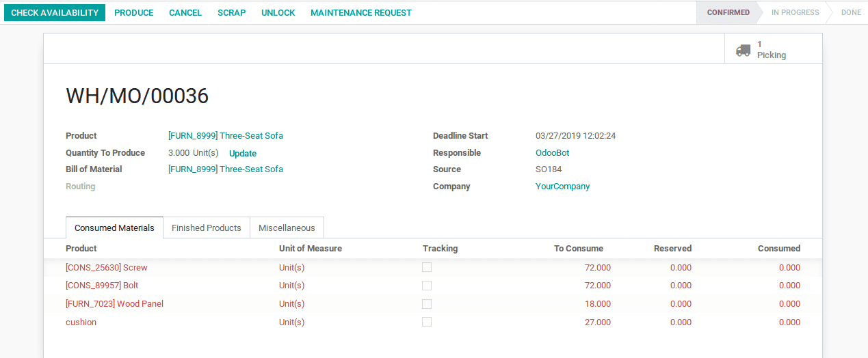Switch to Finished Products tab
Viewport: 868px width, 358px height.
tap(207, 228)
